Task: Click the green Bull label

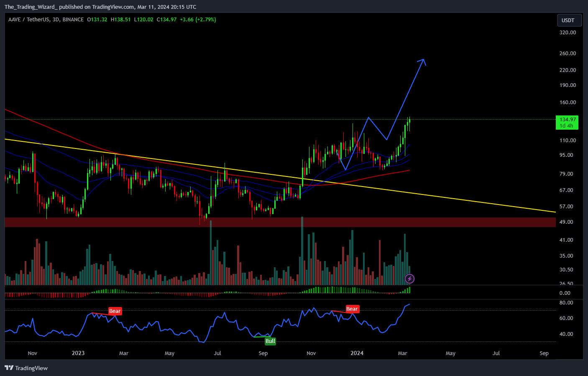Action: click(x=271, y=341)
